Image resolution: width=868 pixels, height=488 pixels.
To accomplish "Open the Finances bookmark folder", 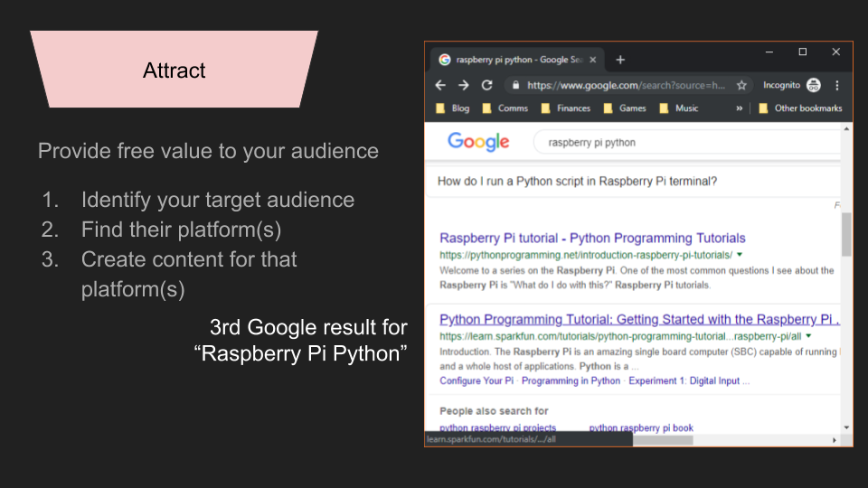I will tap(566, 108).
